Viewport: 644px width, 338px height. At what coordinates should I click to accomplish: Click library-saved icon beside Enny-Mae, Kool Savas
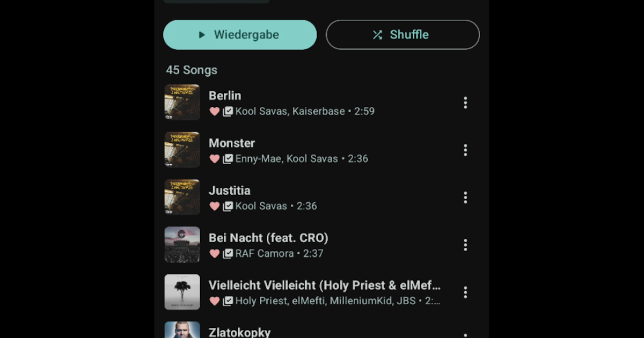[x=228, y=159]
